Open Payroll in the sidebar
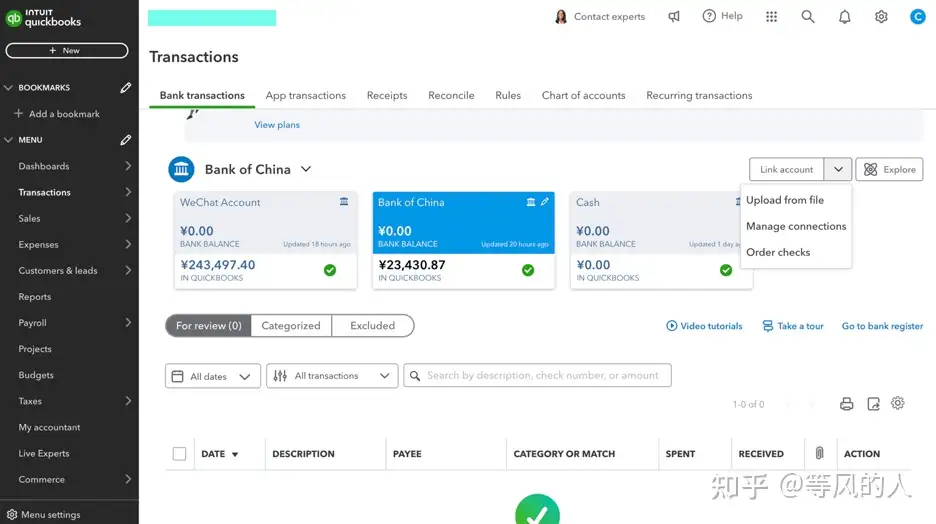The image size is (936, 524). tap(32, 323)
